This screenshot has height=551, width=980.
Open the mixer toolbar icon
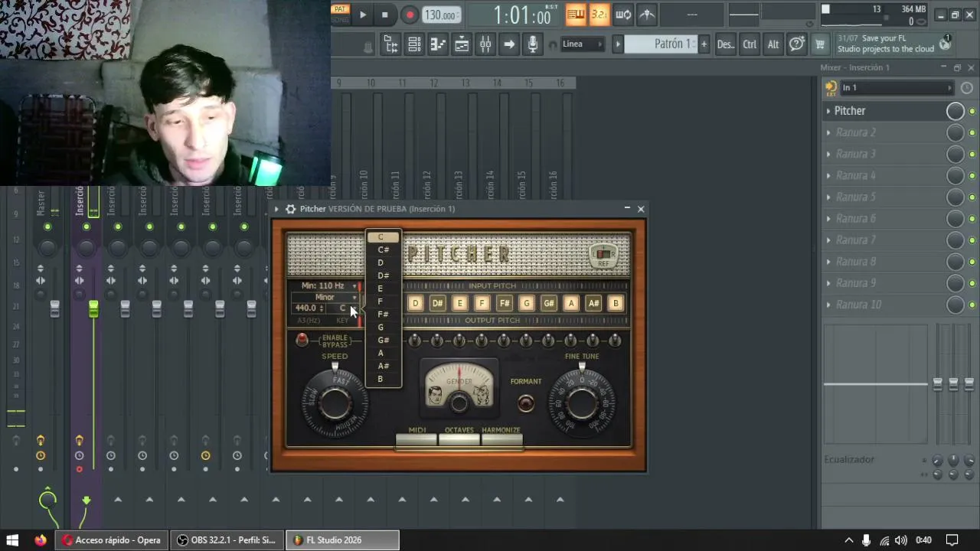[x=485, y=44]
